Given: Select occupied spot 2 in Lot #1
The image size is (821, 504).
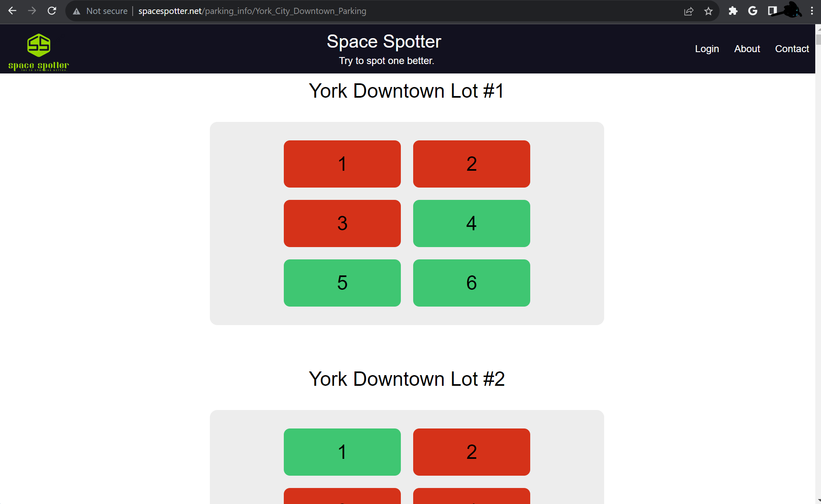Looking at the screenshot, I should pos(471,164).
